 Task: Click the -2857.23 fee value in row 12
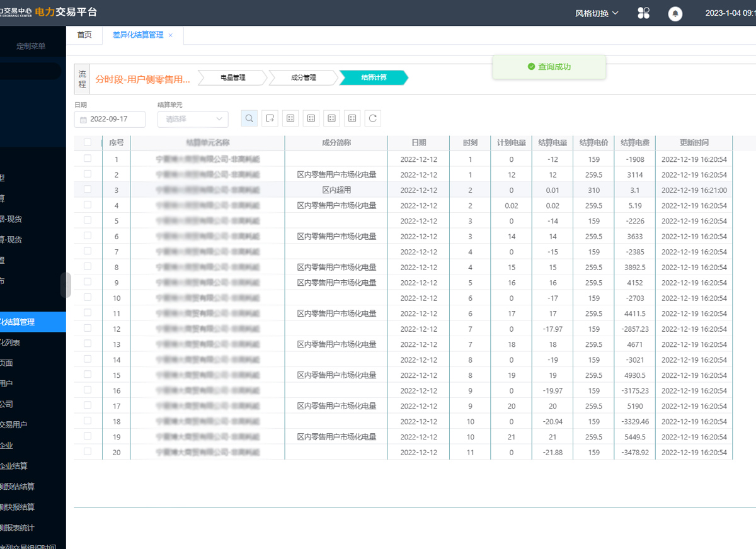(635, 329)
